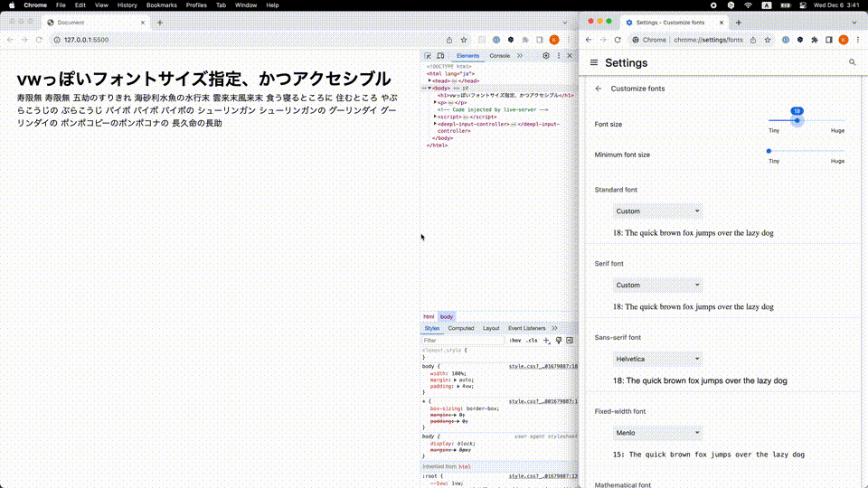Toggle the .cls element classes panel

pyautogui.click(x=532, y=341)
